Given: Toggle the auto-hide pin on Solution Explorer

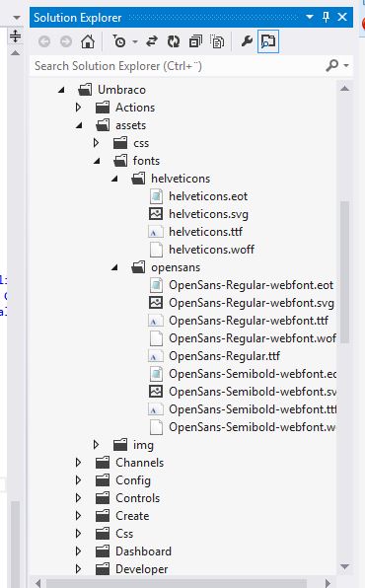Looking at the screenshot, I should 326,17.
